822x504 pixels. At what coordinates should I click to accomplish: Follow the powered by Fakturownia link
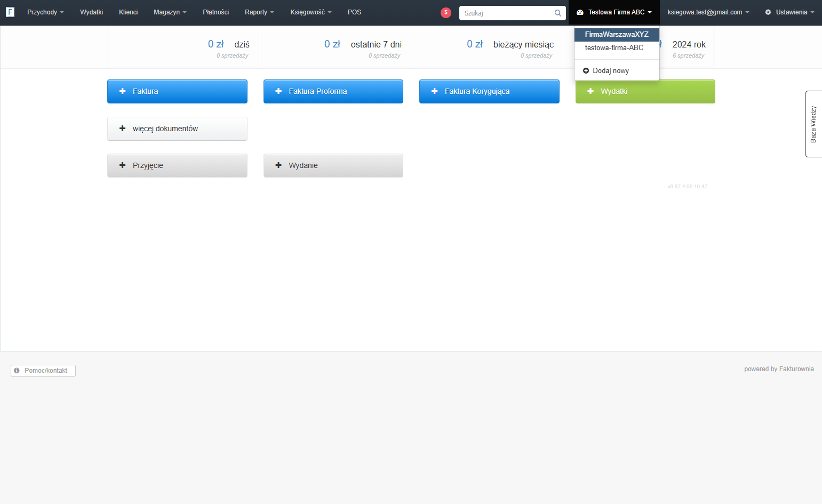pyautogui.click(x=779, y=369)
